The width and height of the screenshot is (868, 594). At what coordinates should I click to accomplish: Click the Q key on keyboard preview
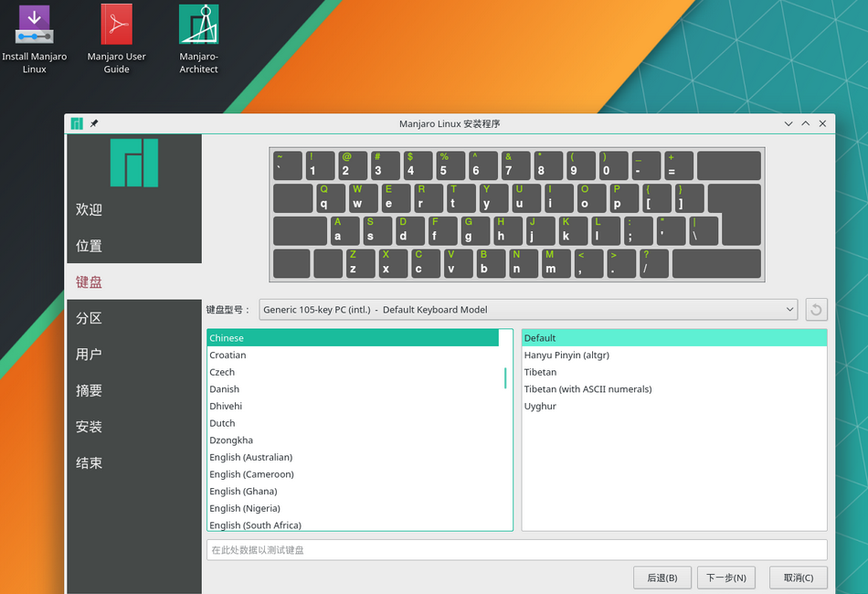pos(331,197)
